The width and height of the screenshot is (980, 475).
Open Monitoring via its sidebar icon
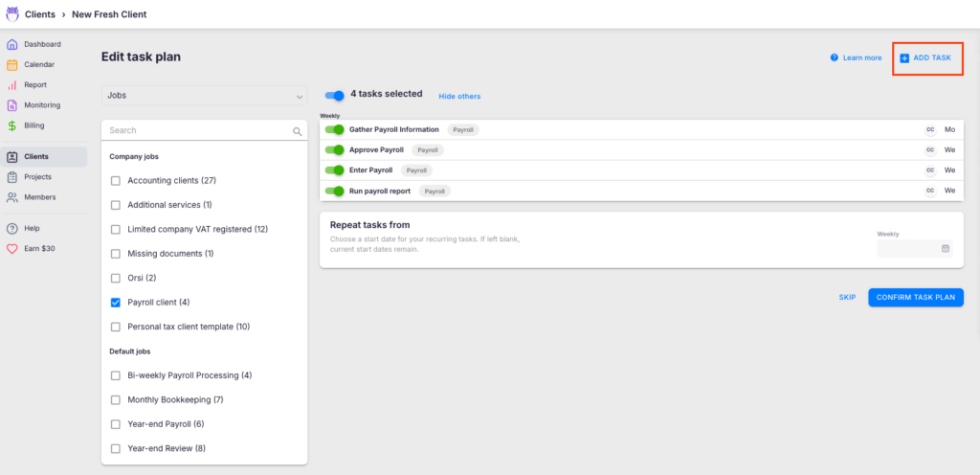pos(11,104)
